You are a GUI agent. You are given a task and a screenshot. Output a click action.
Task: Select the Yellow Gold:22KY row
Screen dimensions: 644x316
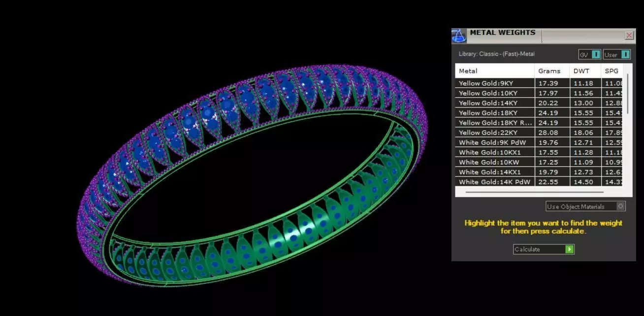point(539,133)
